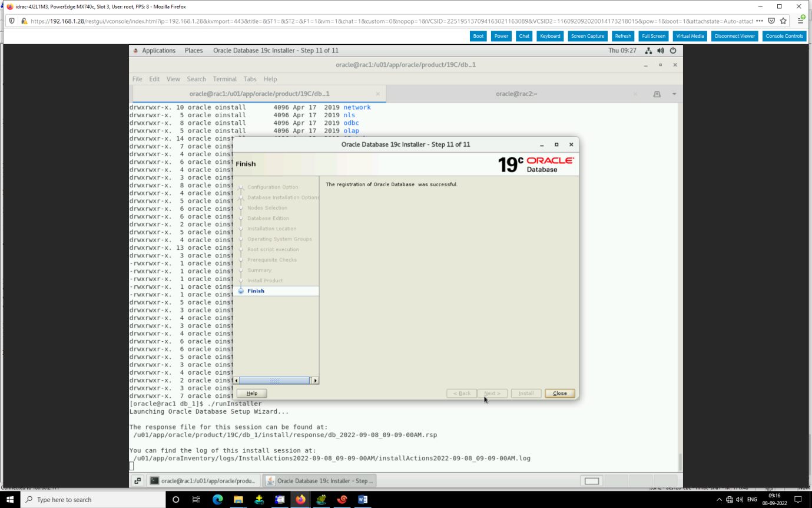Click the iDRAC Boot button
The height and width of the screenshot is (508, 812).
[478, 36]
